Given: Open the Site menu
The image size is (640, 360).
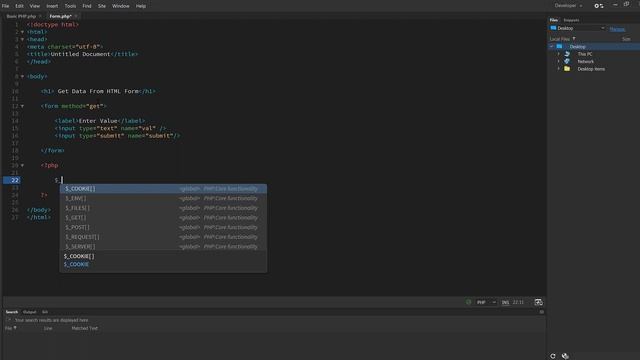Looking at the screenshot, I should point(102,6).
